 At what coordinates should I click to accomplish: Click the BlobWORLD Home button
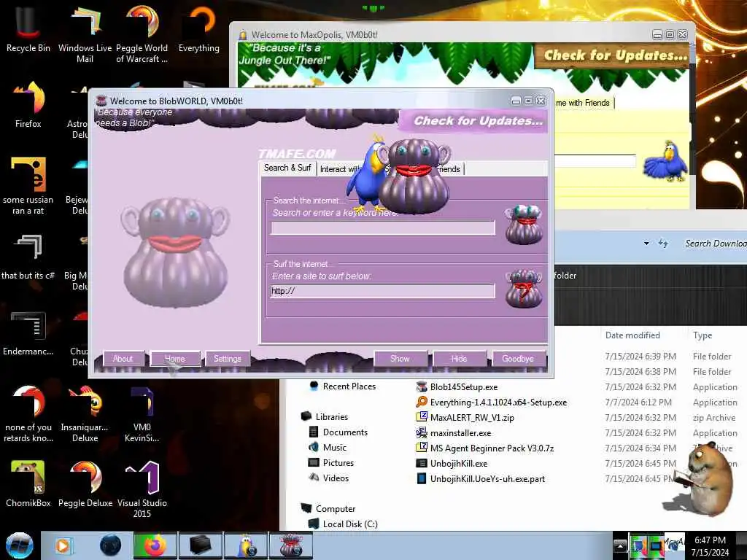175,359
